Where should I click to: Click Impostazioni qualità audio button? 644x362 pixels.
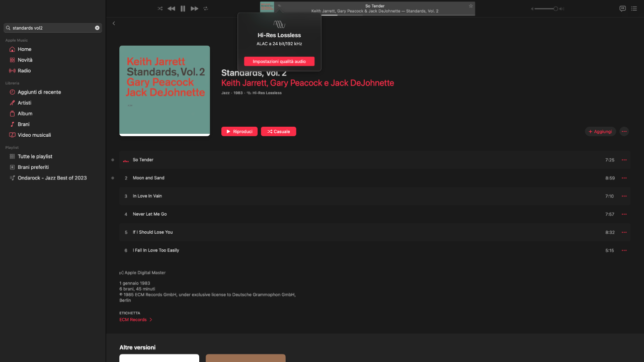click(x=279, y=61)
